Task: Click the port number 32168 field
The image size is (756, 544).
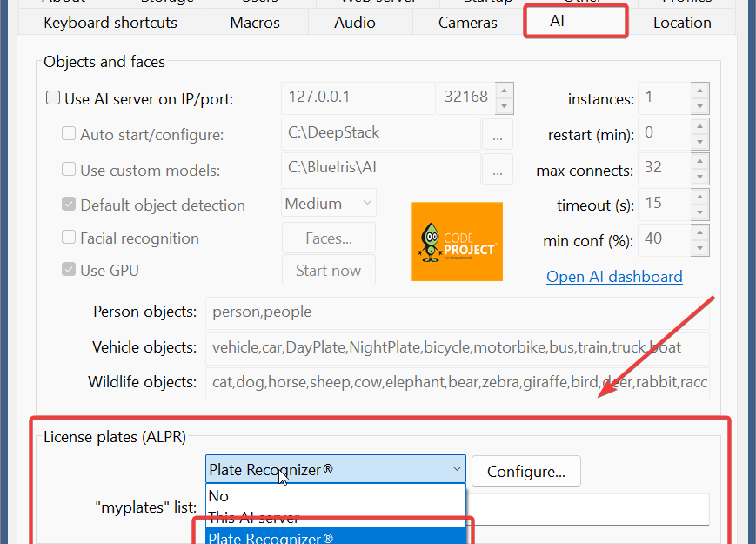Action: coord(466,97)
